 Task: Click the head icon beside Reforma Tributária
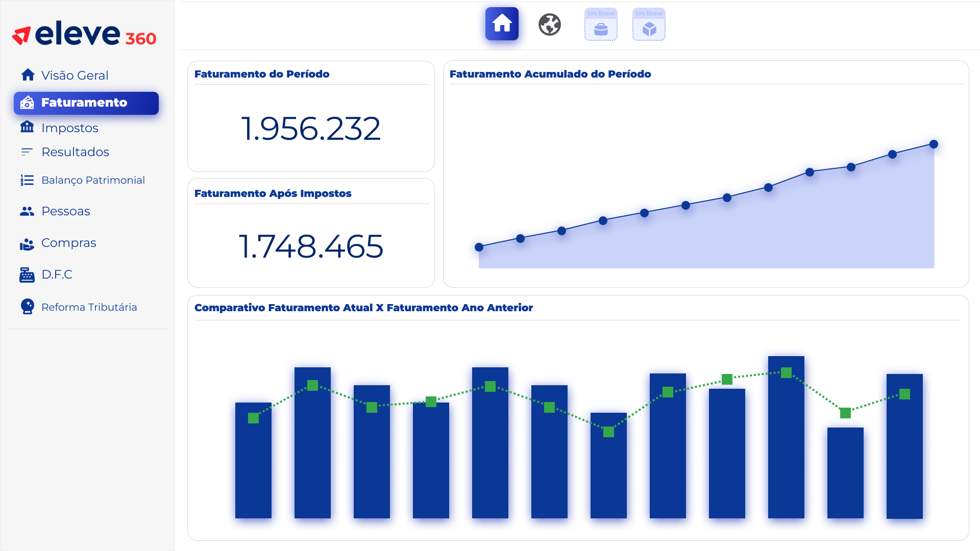point(27,307)
